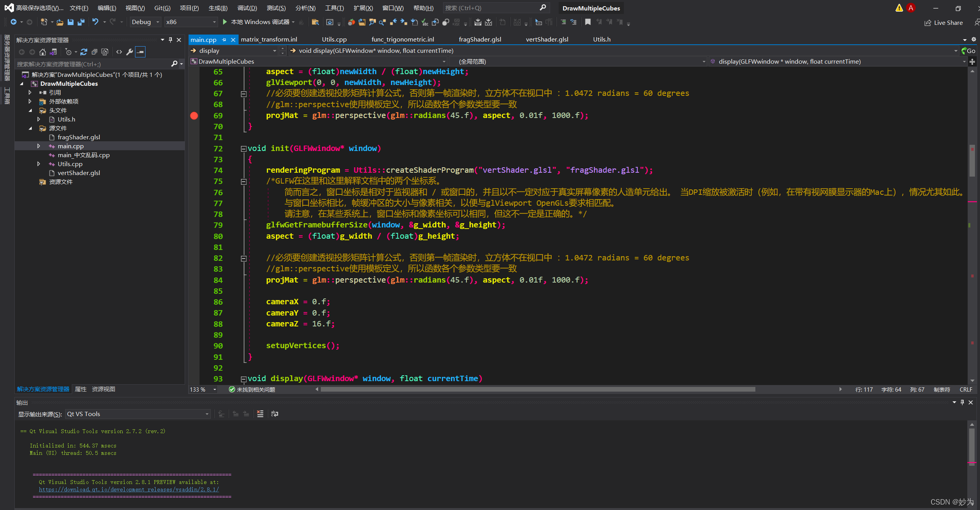Click the Home icon in Solution Explorer

pyautogui.click(x=43, y=52)
